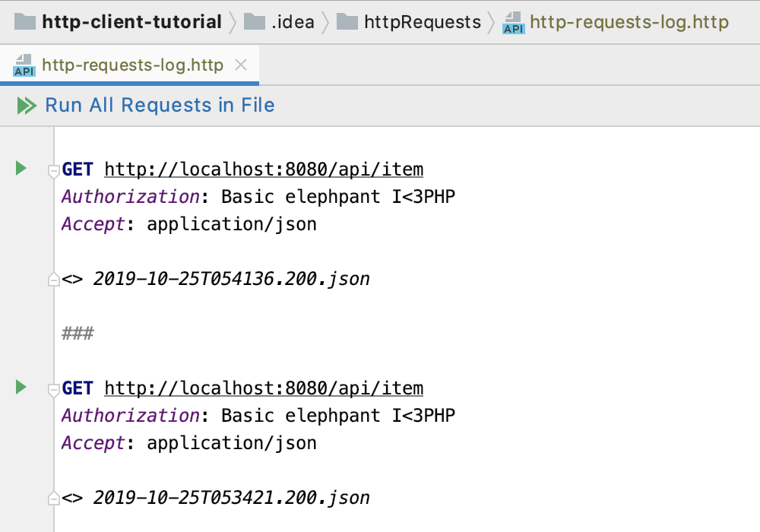The image size is (760, 532).
Task: Click the API file icon on the editor tab
Action: (x=24, y=65)
